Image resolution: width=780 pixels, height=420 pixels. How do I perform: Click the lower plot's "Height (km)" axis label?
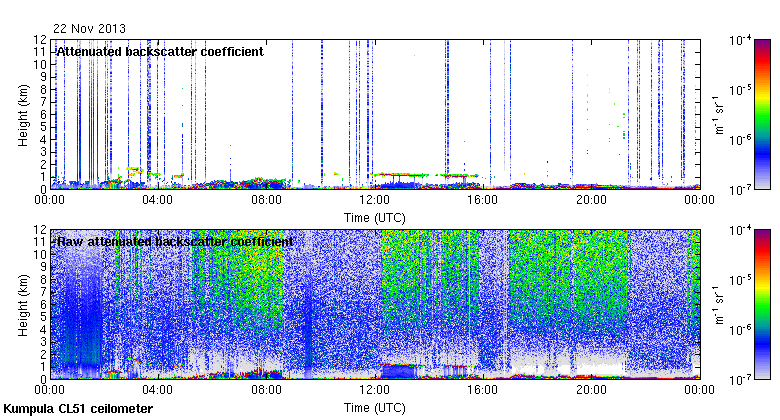pyautogui.click(x=23, y=305)
